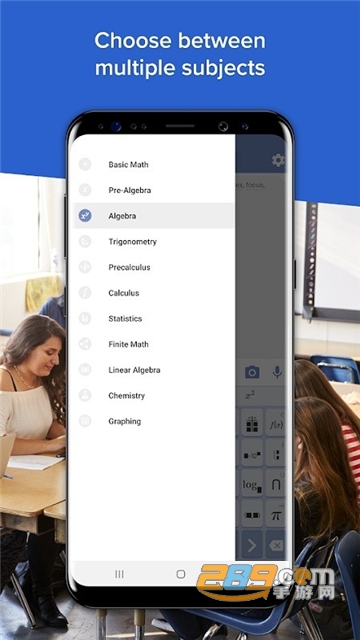Click the Chemistry label
Viewport: 360px width, 640px height.
click(127, 396)
